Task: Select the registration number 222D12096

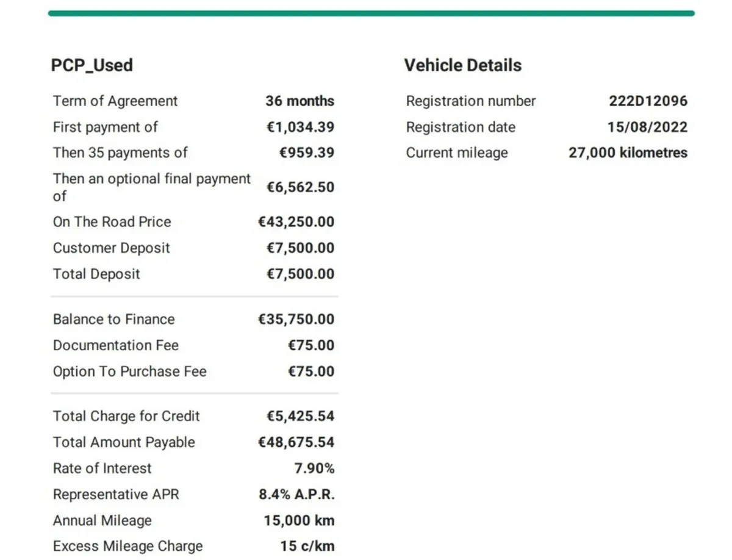Action: point(648,101)
